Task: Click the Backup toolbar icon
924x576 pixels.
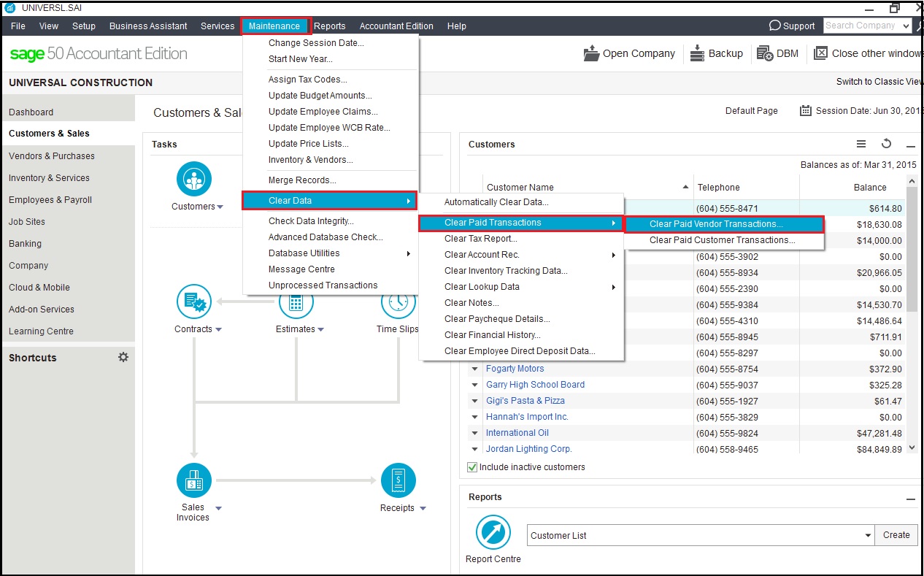Action: pyautogui.click(x=696, y=53)
